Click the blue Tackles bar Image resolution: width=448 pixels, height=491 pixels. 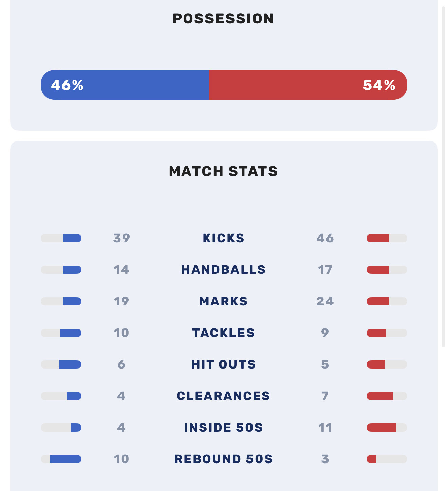pos(71,333)
